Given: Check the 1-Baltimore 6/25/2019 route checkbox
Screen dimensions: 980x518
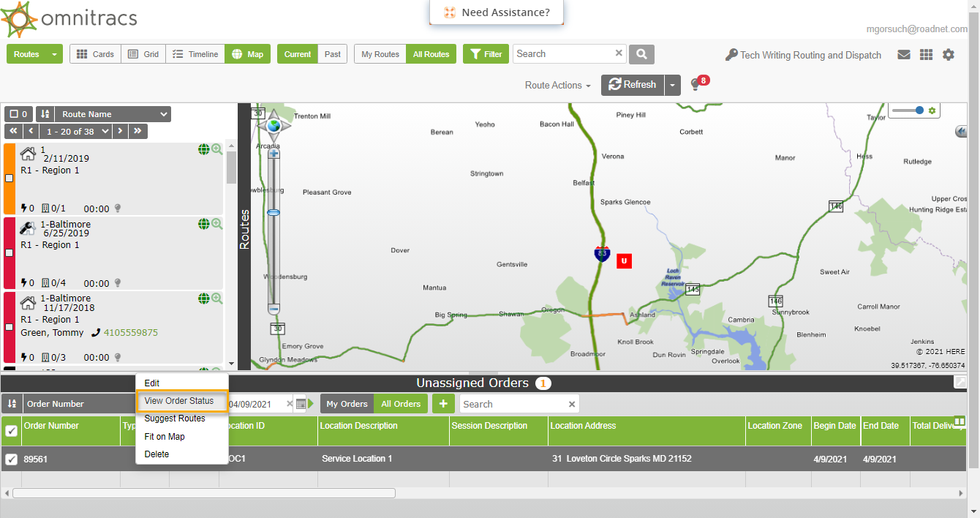Looking at the screenshot, I should pyautogui.click(x=9, y=252).
